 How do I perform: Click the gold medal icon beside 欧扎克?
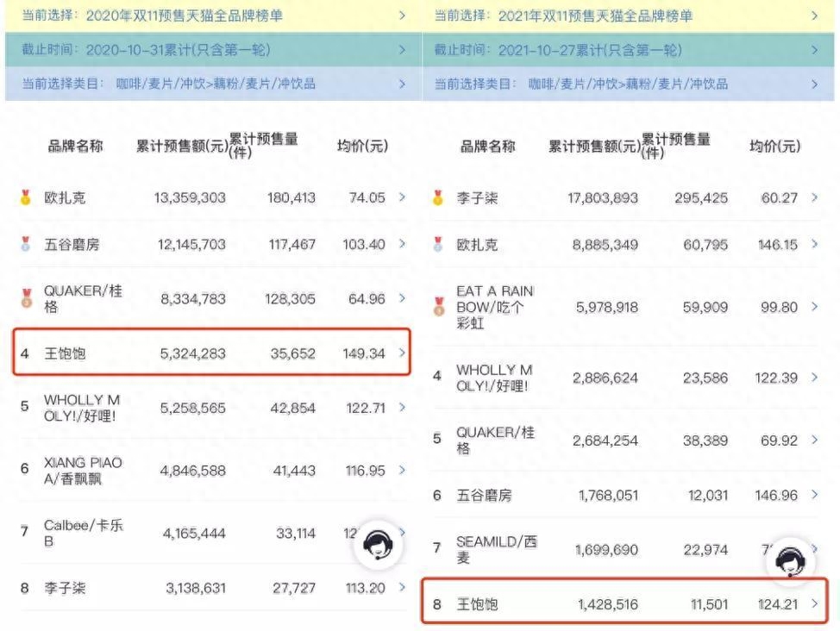(26, 197)
